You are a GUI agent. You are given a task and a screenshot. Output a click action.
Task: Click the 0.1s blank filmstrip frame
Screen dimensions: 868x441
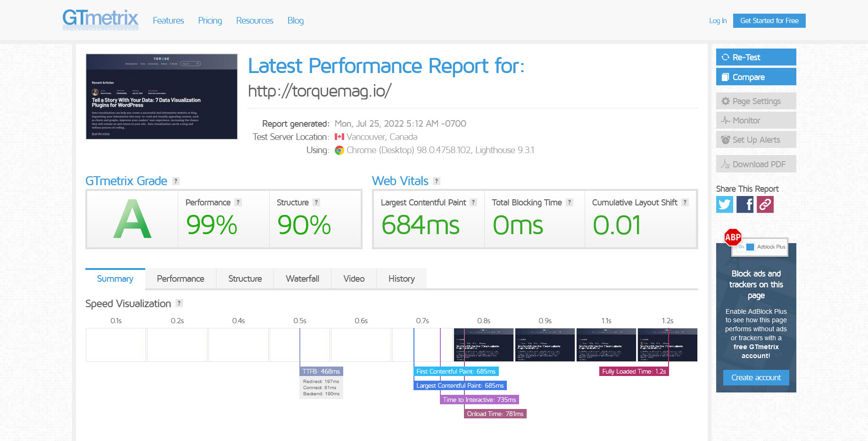[x=116, y=345]
